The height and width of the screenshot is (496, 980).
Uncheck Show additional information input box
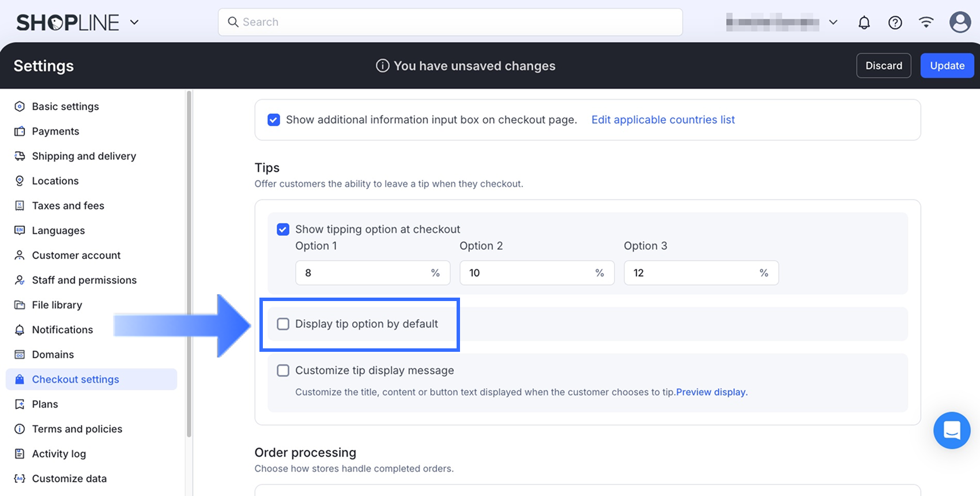tap(274, 120)
